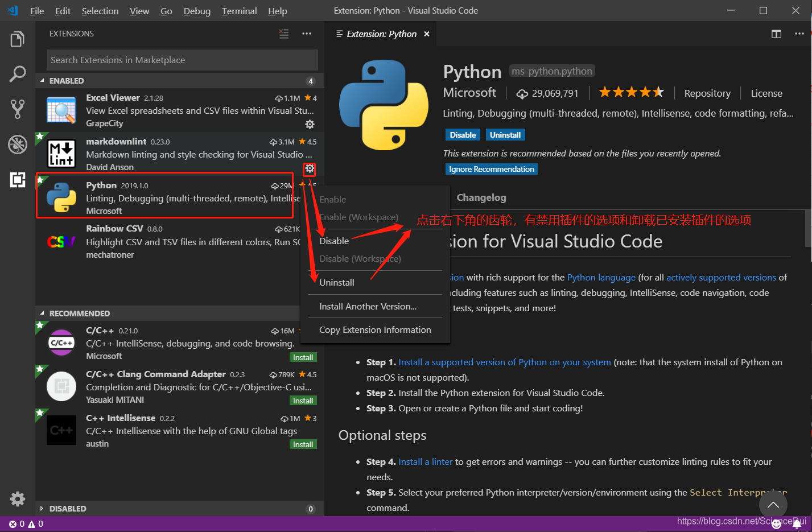This screenshot has height=532, width=812.
Task: Open the File menu
Action: coord(37,11)
